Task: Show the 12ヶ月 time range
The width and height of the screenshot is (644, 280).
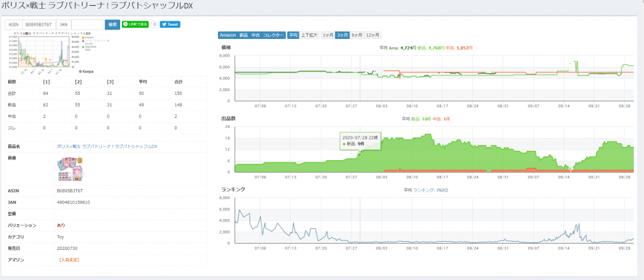Action: coord(373,35)
